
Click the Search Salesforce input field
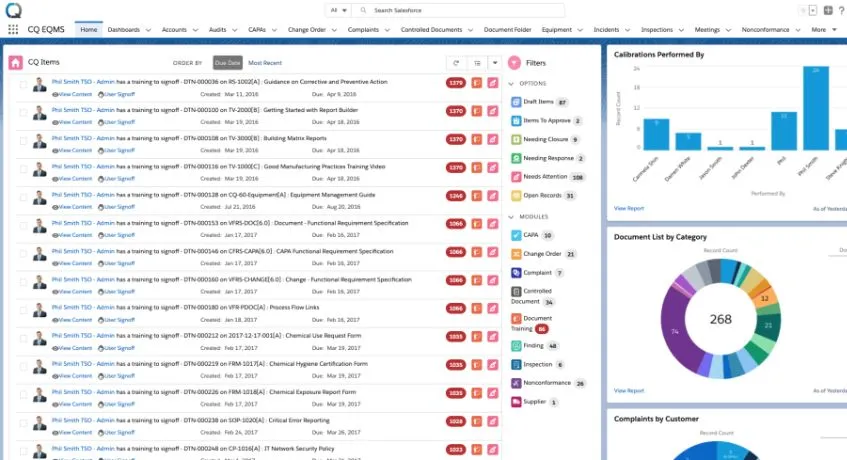coord(458,10)
